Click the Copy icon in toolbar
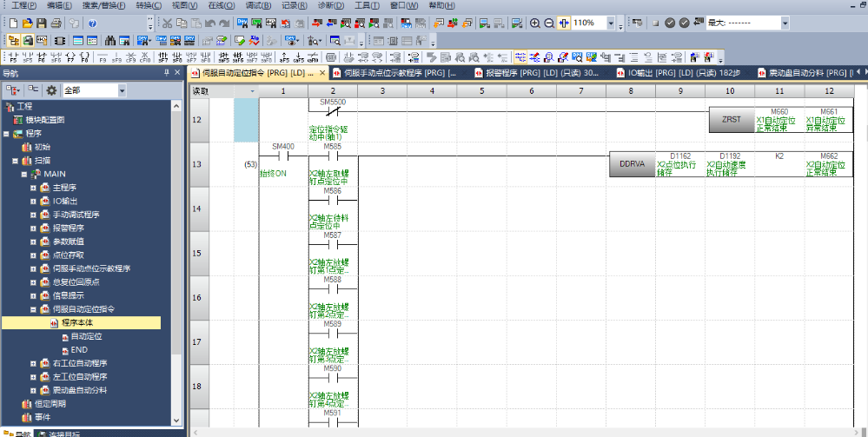 click(181, 23)
